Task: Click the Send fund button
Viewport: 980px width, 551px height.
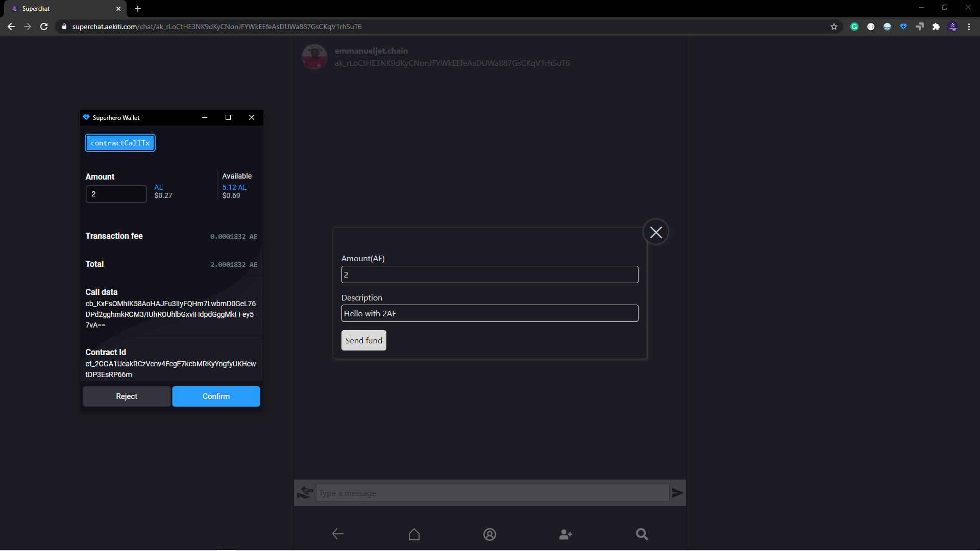Action: click(x=363, y=340)
